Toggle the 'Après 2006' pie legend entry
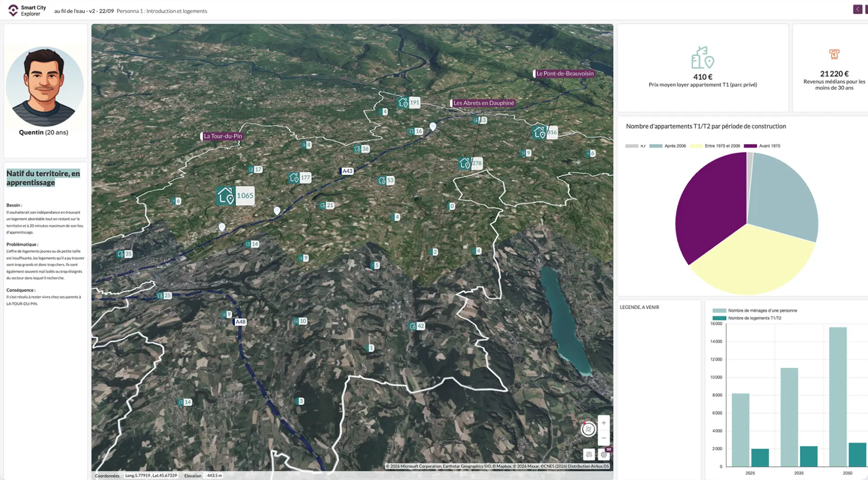Screen dimensions: 868x480 [668, 146]
